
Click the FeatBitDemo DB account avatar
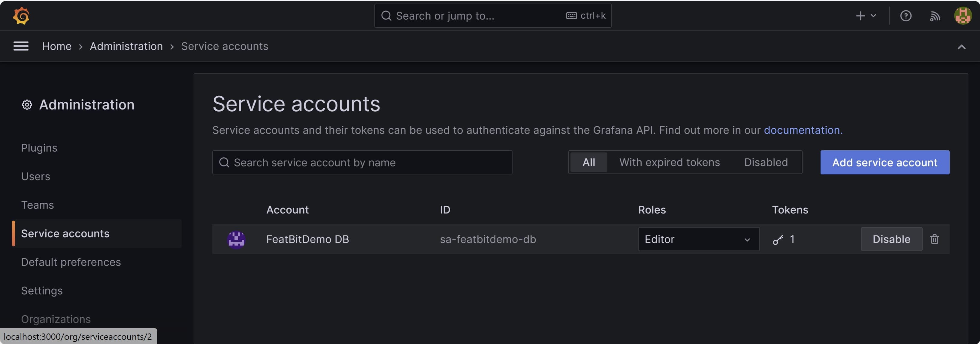click(x=236, y=239)
